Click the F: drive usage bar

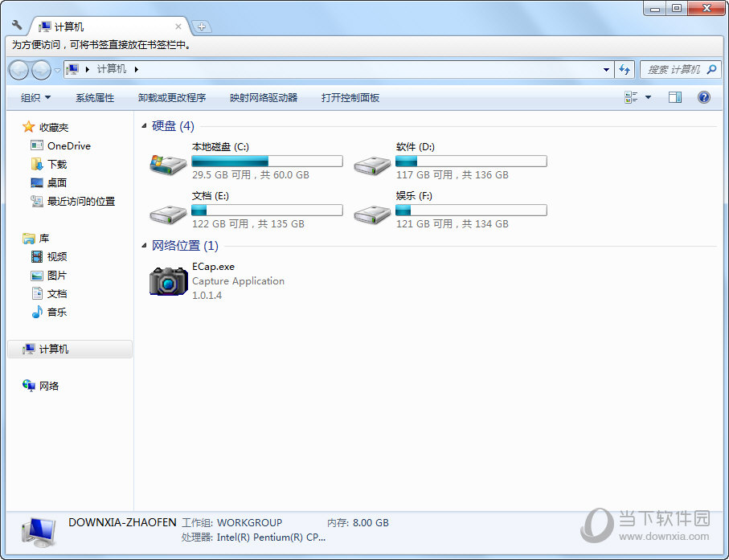(471, 210)
